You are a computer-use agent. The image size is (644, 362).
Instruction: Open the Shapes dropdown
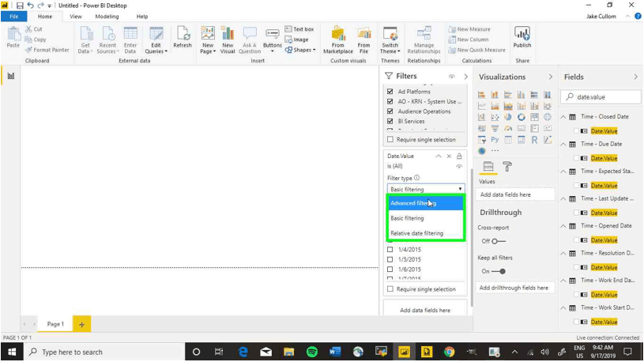click(x=300, y=50)
